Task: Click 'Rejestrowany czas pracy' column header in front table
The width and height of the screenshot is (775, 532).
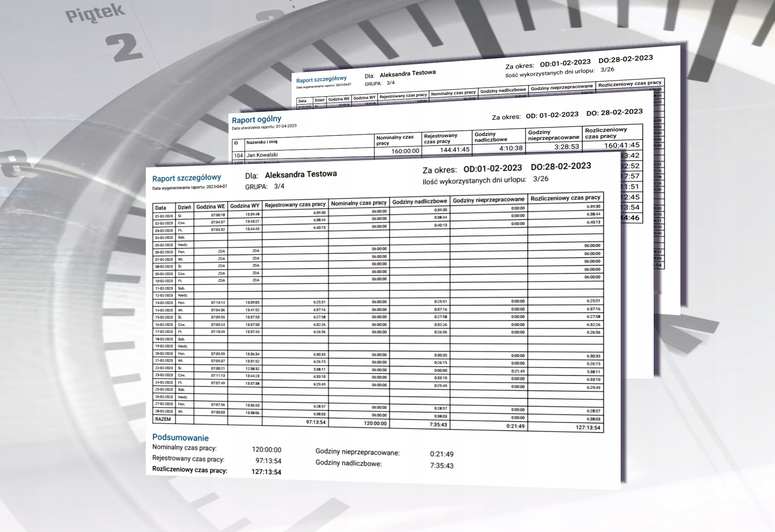Action: [295, 205]
